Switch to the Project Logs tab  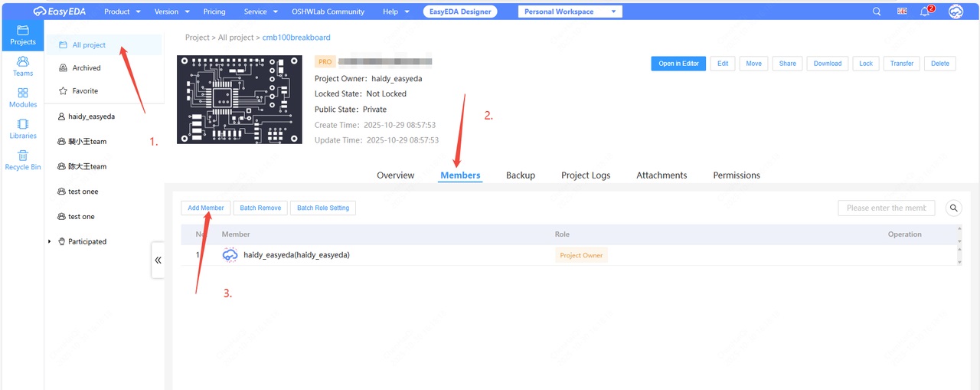(x=585, y=175)
